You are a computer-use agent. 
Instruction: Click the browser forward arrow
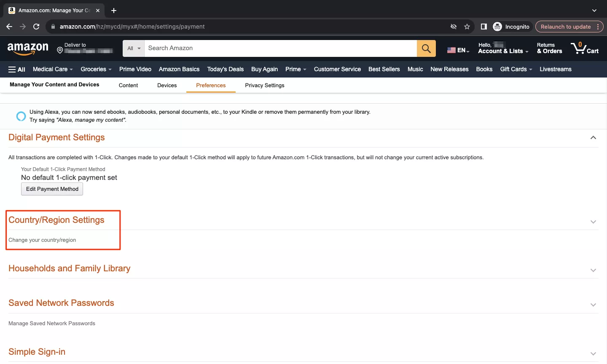[23, 27]
